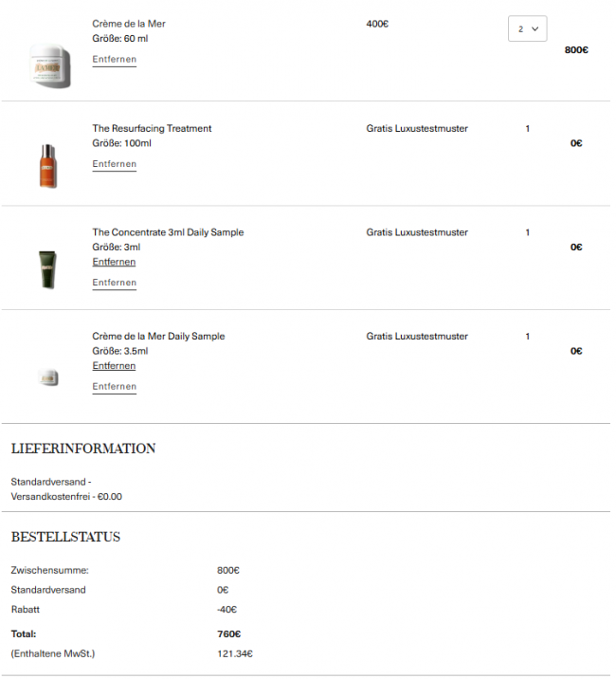Open The Resurfacing Treatment bottle image
The height and width of the screenshot is (679, 616).
tap(49, 165)
